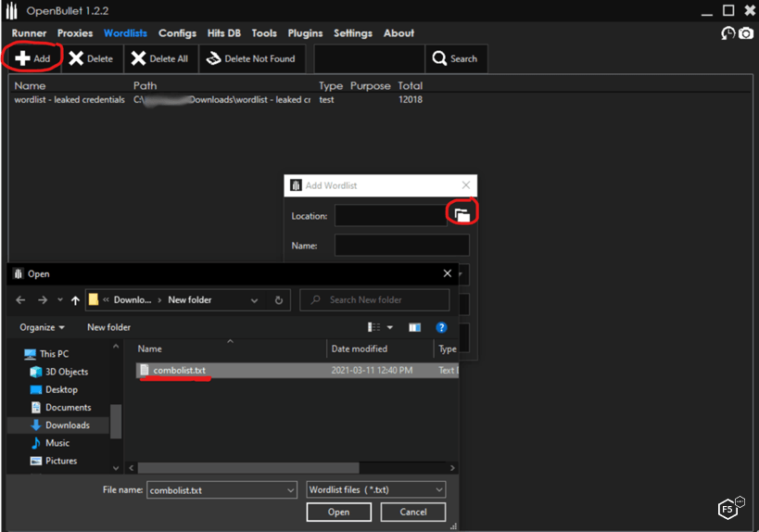Expand the File name combo box dropdown
Image resolution: width=759 pixels, height=532 pixels.
288,489
